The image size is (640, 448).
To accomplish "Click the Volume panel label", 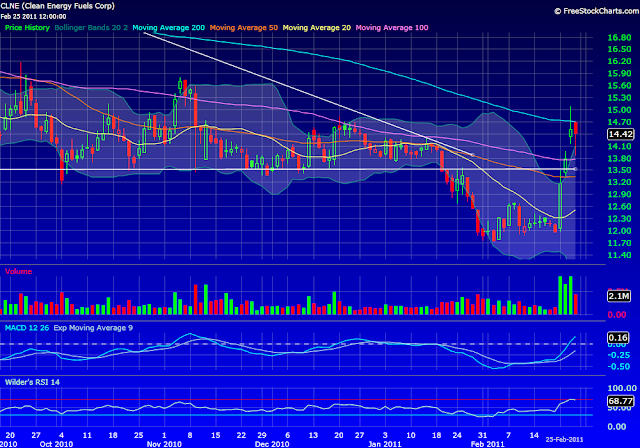I will (x=18, y=271).
